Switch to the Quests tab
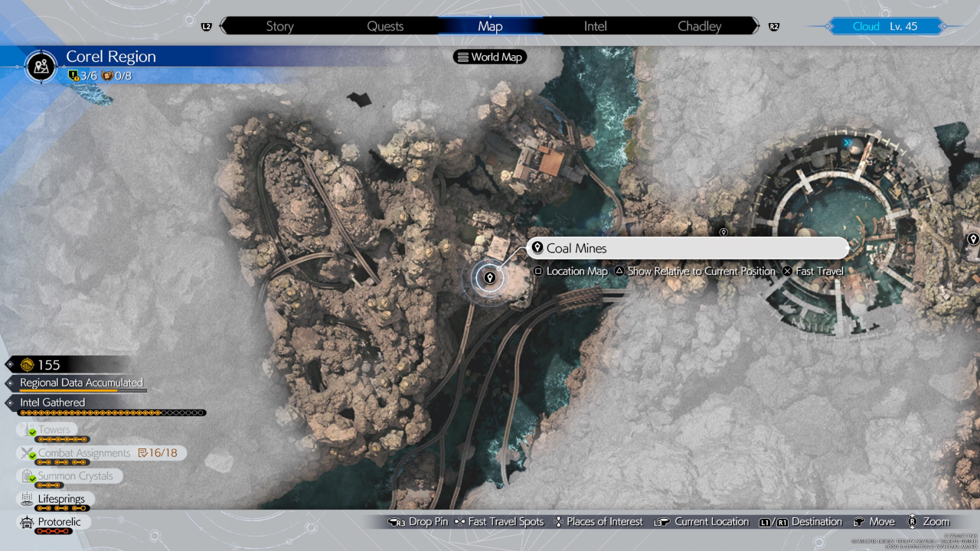Image resolution: width=980 pixels, height=551 pixels. click(x=385, y=26)
